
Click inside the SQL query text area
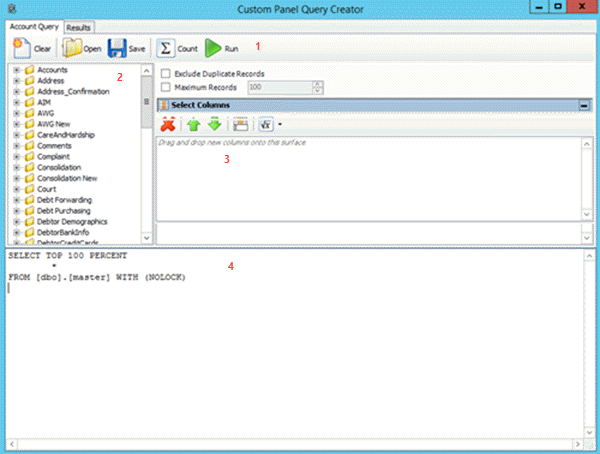click(x=300, y=350)
